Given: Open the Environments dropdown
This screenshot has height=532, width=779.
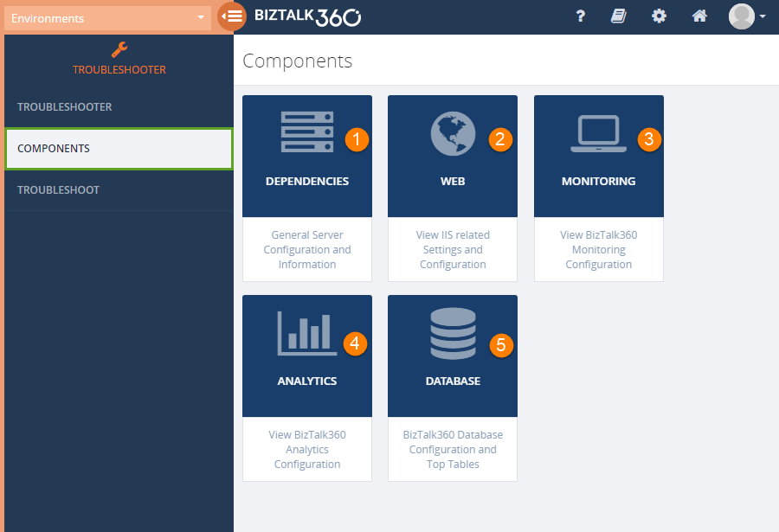Looking at the screenshot, I should click(108, 18).
